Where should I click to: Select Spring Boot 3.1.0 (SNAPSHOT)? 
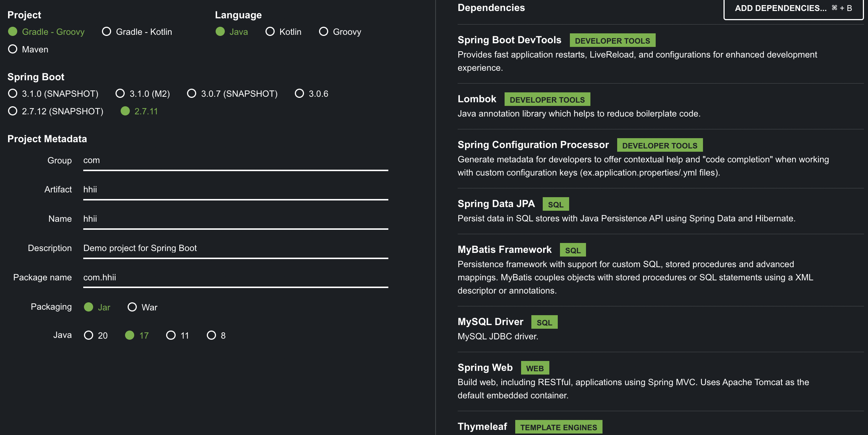[x=13, y=93]
